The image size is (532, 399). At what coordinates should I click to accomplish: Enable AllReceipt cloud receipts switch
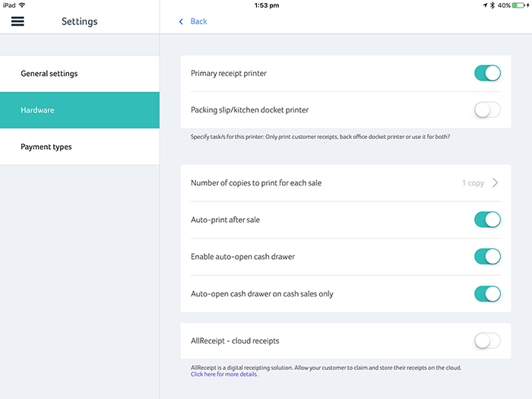487,341
